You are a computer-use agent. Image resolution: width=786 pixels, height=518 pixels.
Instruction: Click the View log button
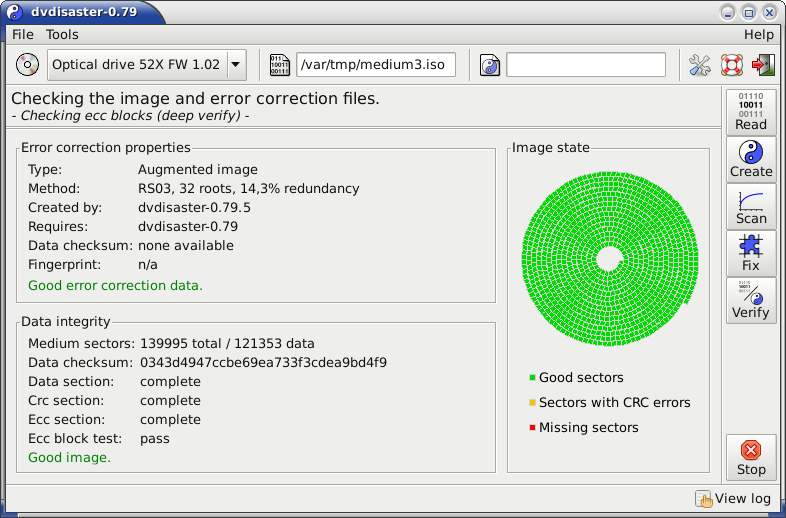(733, 499)
